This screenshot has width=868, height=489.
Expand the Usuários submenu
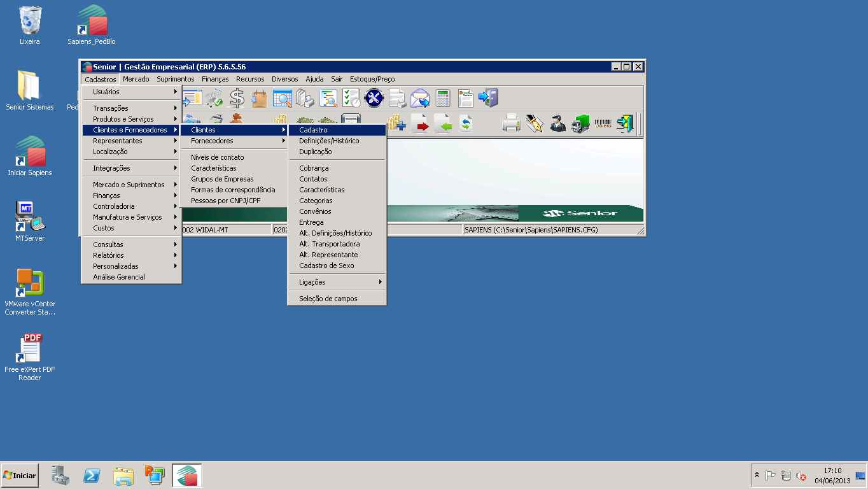(x=132, y=92)
